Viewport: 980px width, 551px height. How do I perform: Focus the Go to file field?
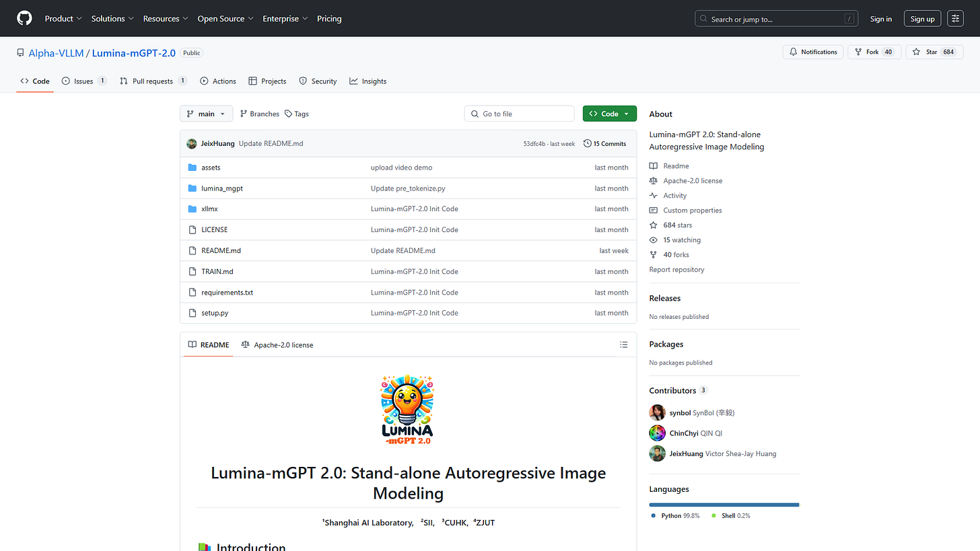(519, 114)
